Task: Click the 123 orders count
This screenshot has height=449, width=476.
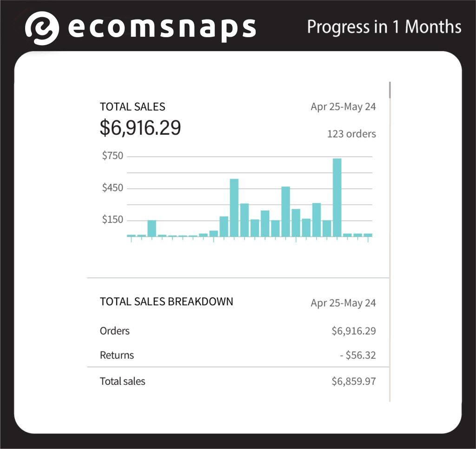Action: (x=351, y=134)
